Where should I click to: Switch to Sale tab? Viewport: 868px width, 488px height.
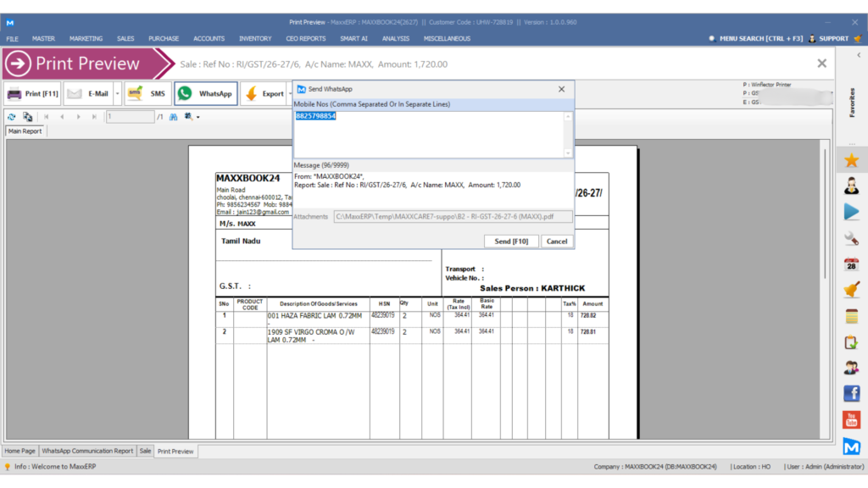tap(145, 451)
